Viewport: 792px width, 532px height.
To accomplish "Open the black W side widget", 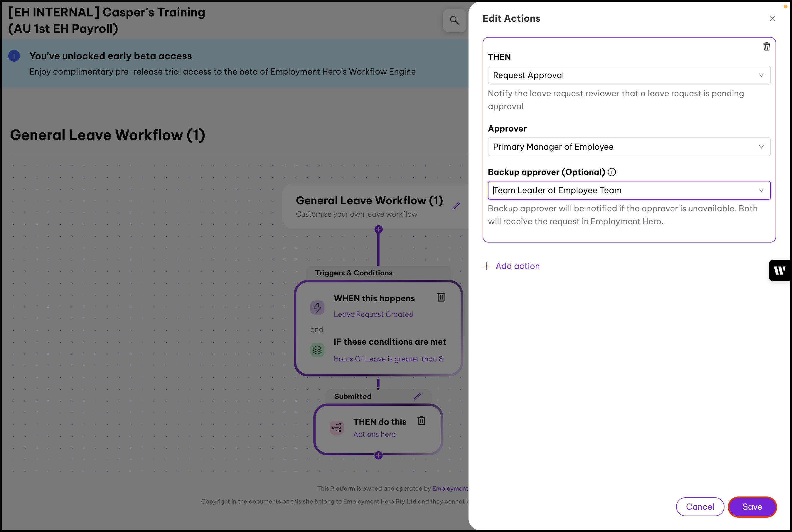I will (779, 270).
